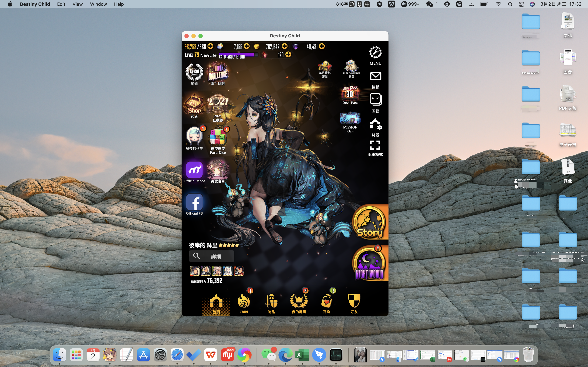This screenshot has width=588, height=367.
Task: Switch to the Child tab
Action: 243,303
